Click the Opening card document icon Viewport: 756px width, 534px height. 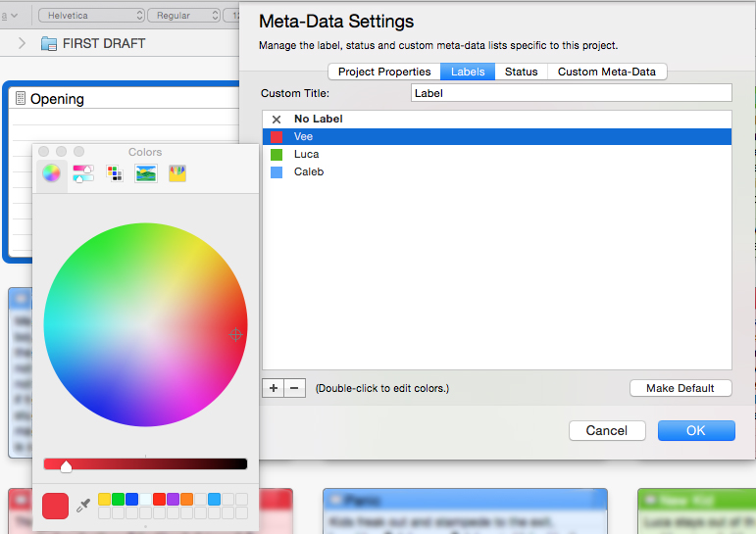(20, 99)
